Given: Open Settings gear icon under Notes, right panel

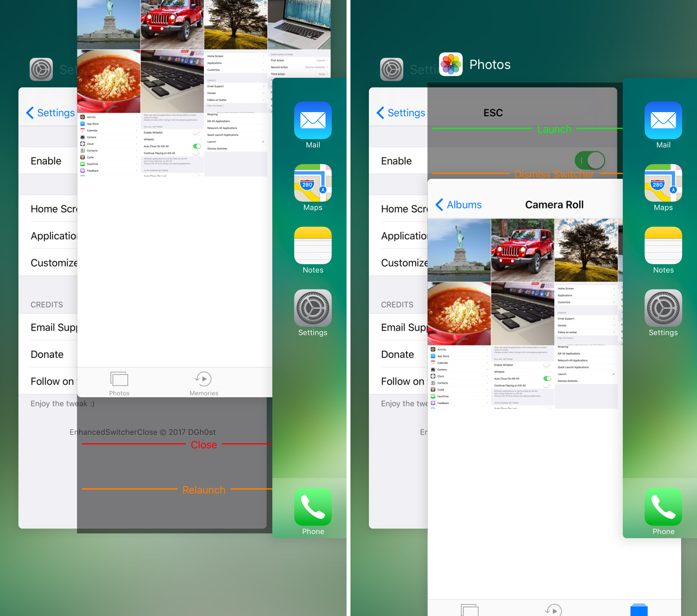Looking at the screenshot, I should [x=663, y=308].
